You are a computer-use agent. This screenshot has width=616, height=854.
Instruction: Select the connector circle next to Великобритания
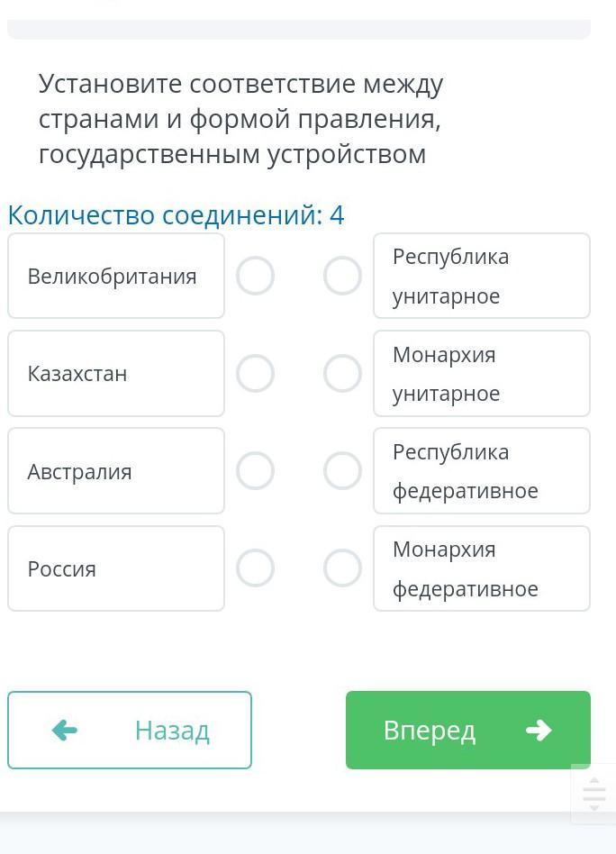(255, 276)
